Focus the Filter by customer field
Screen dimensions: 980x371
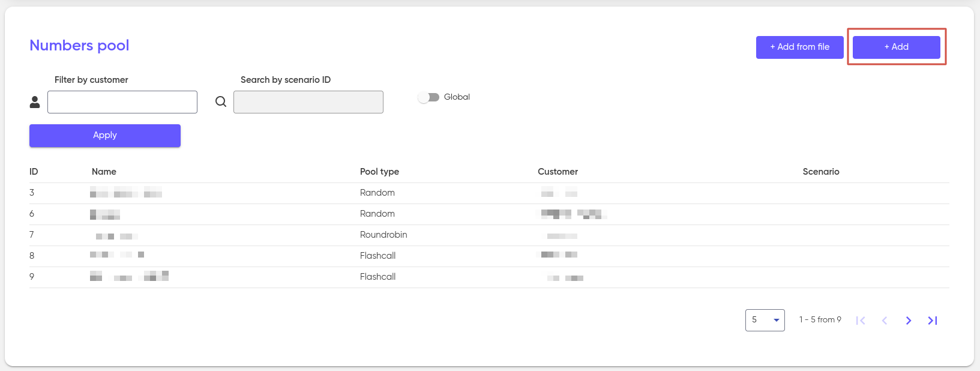122,102
